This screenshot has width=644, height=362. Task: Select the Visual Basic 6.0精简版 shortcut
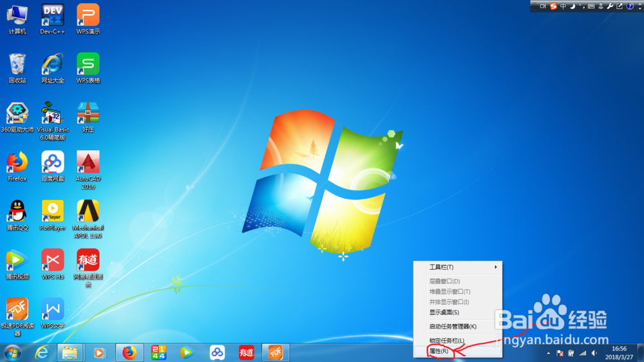[53, 121]
